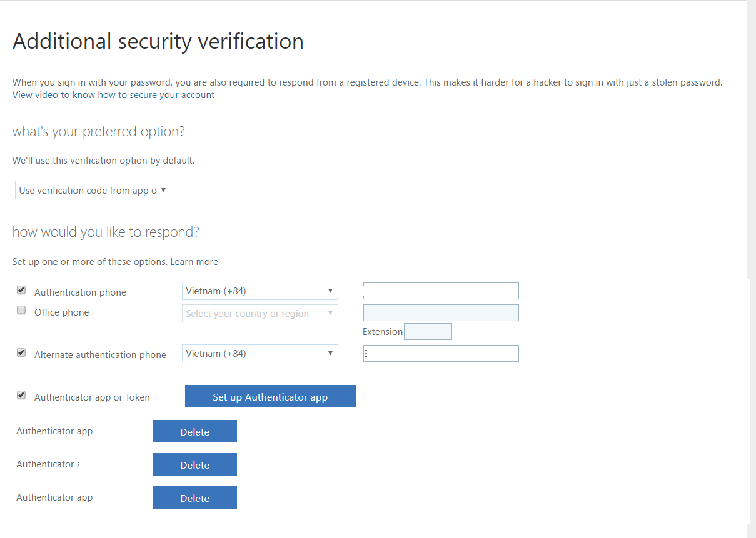
Task: Uncheck Authenticator app or Token
Action: [21, 394]
